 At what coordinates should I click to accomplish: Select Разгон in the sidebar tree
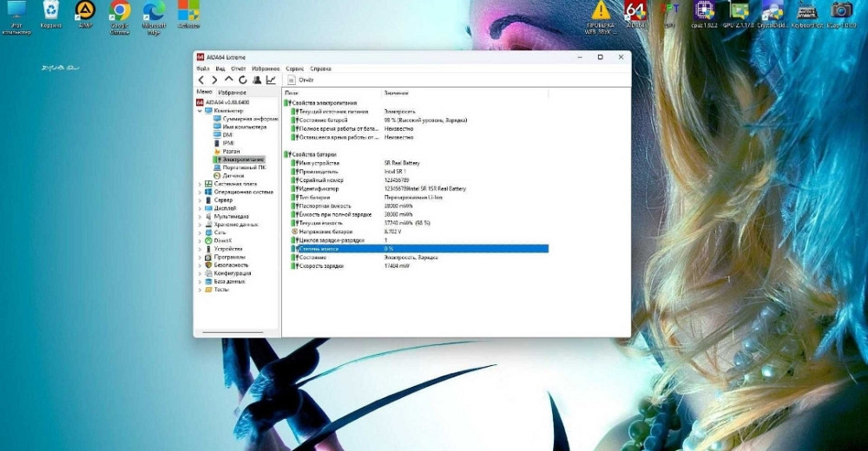click(231, 151)
